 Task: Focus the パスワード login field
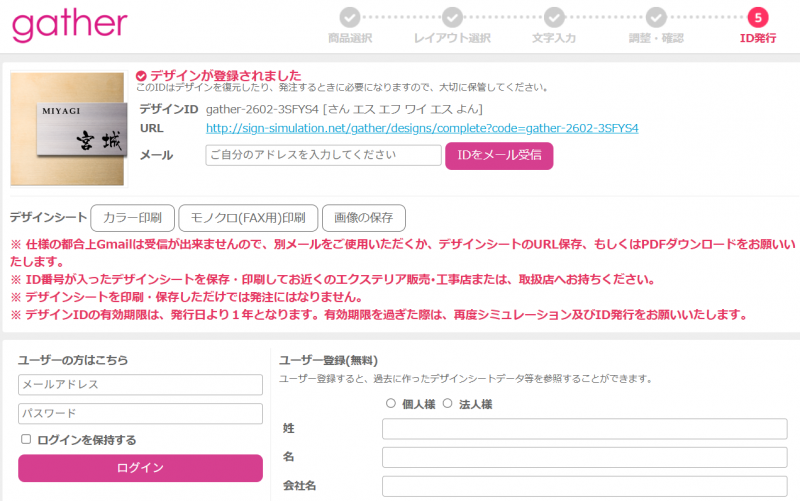pos(140,413)
